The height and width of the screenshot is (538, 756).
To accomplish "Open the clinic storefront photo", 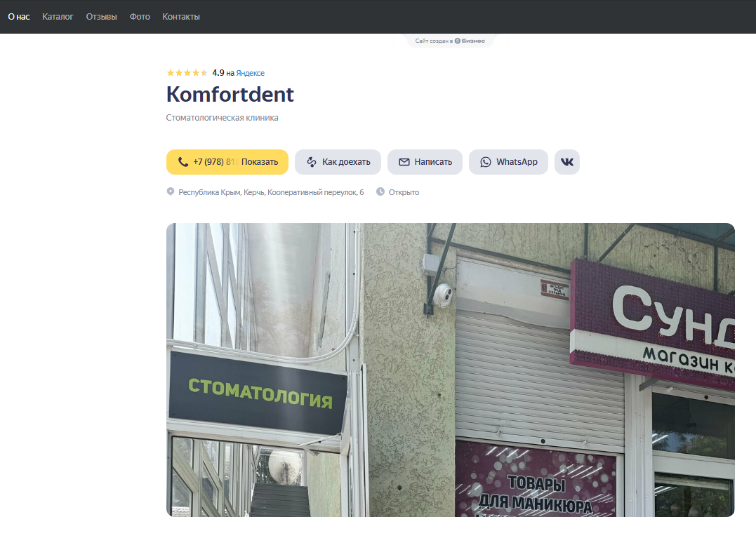I will 451,370.
